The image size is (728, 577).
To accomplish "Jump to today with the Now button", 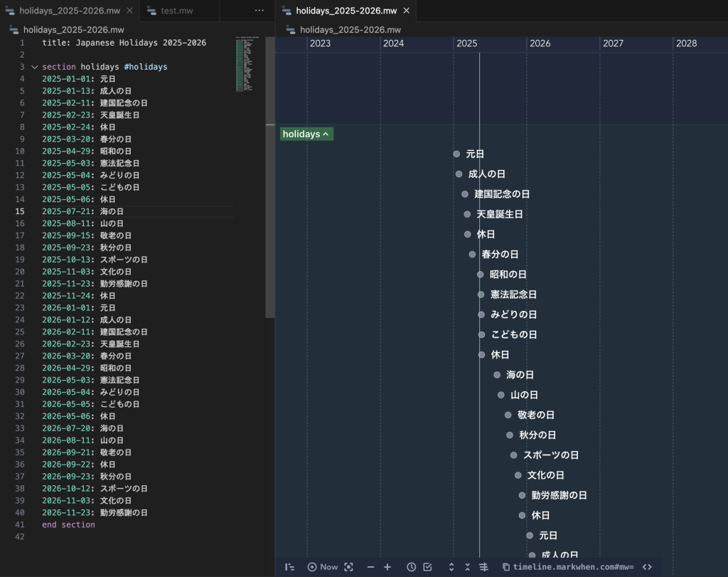I will tap(322, 567).
